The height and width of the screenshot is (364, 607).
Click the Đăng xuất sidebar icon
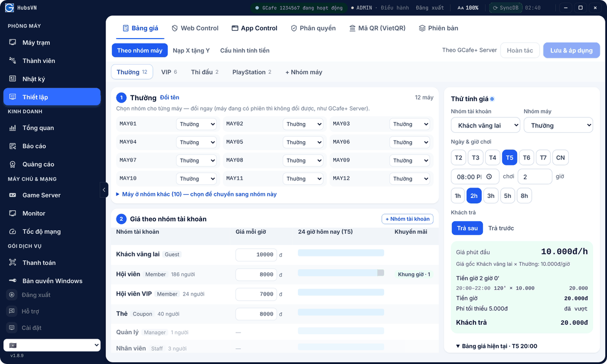[12, 295]
